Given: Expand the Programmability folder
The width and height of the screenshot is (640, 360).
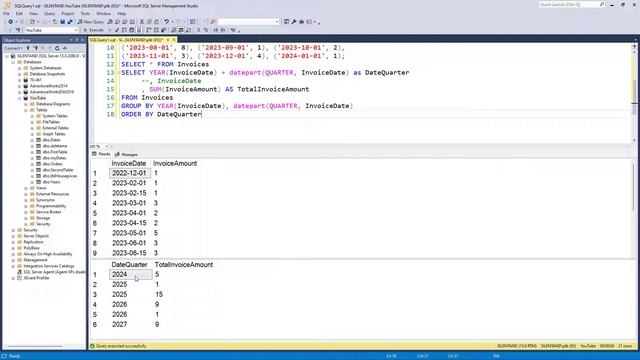Looking at the screenshot, I should [26, 206].
